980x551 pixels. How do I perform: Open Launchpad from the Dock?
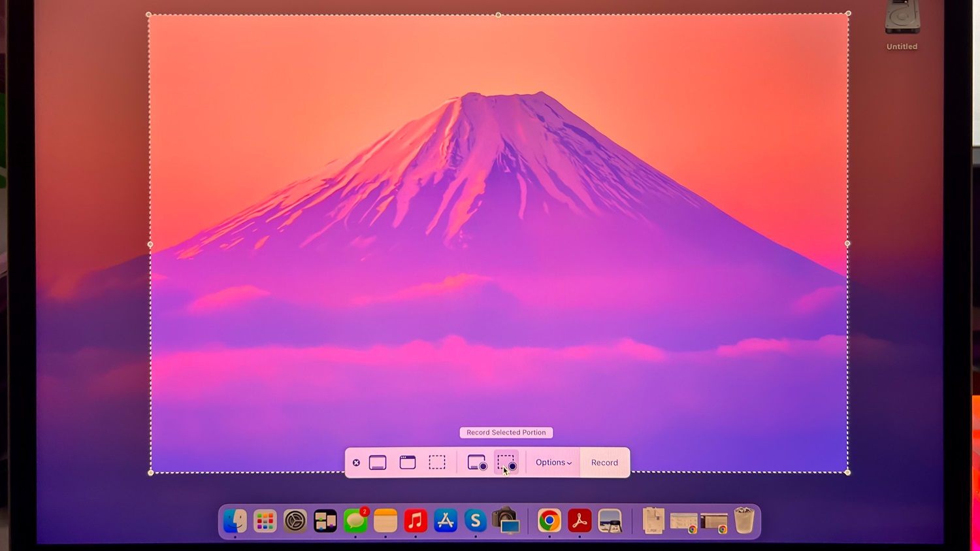coord(265,521)
